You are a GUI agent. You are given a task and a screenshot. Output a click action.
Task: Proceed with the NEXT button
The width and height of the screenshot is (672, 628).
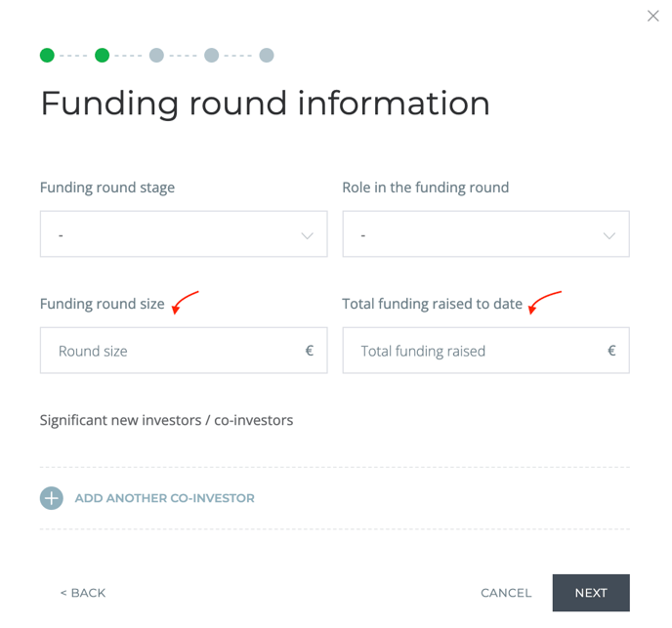pos(591,593)
